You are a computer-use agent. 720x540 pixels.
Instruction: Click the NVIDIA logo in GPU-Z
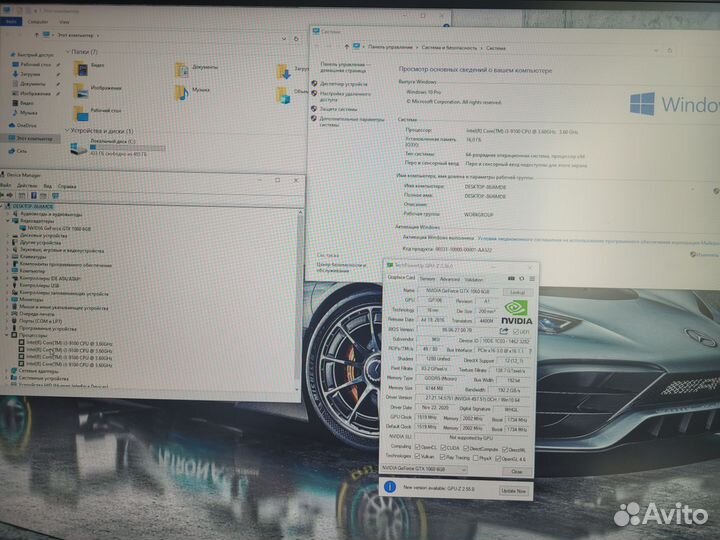[x=516, y=312]
